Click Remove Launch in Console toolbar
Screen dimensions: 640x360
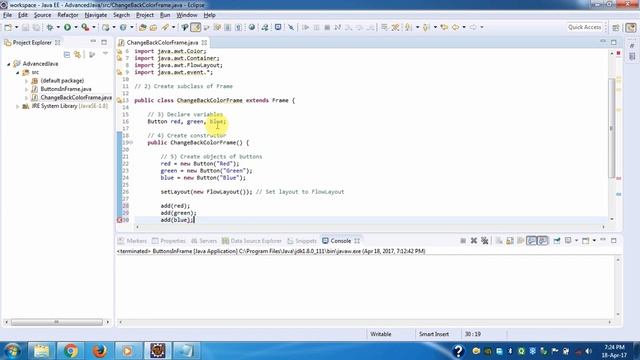(x=473, y=241)
